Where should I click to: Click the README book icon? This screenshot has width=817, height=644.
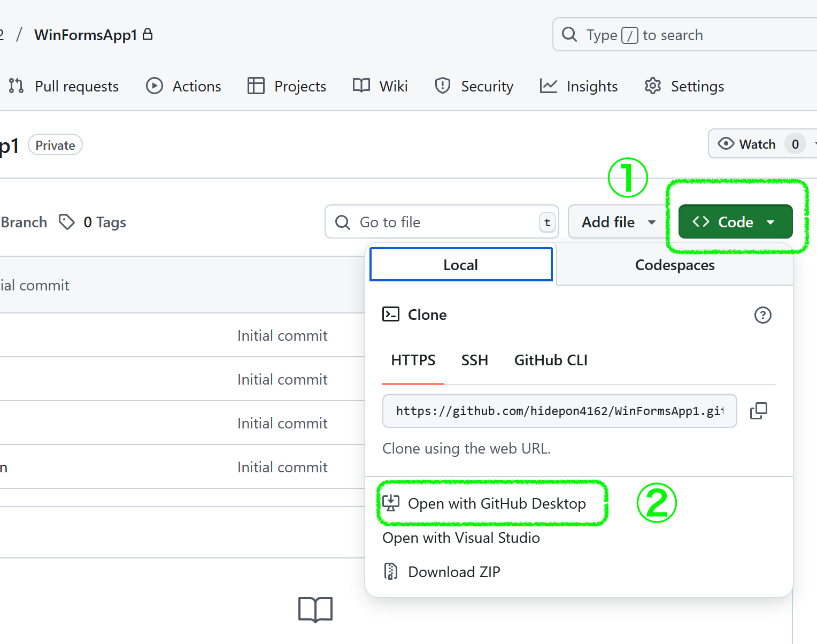click(315, 610)
